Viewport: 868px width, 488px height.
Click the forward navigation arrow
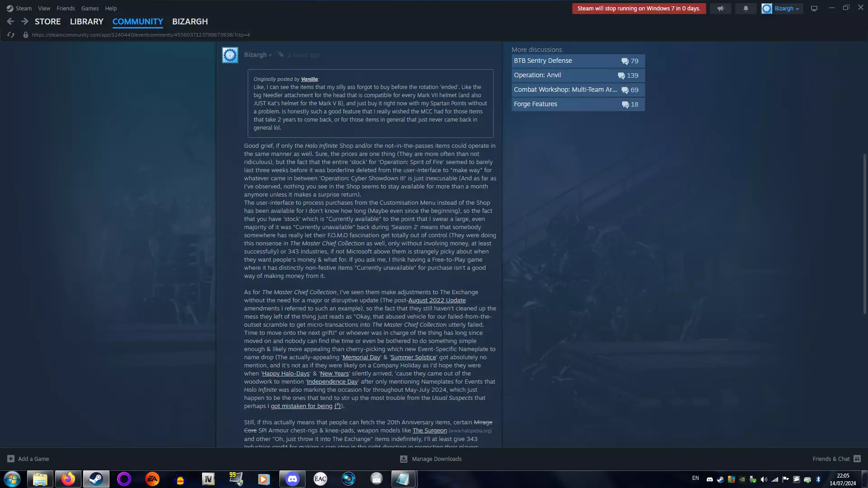[25, 21]
